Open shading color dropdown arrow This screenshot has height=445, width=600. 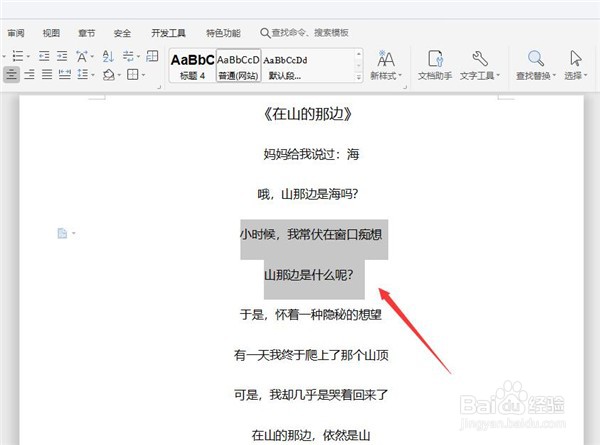[119, 75]
